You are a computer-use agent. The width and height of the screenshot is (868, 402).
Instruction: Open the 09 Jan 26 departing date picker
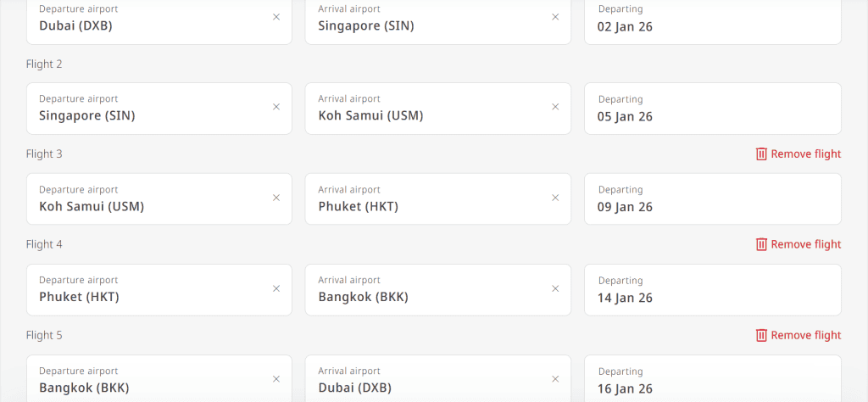(x=712, y=199)
